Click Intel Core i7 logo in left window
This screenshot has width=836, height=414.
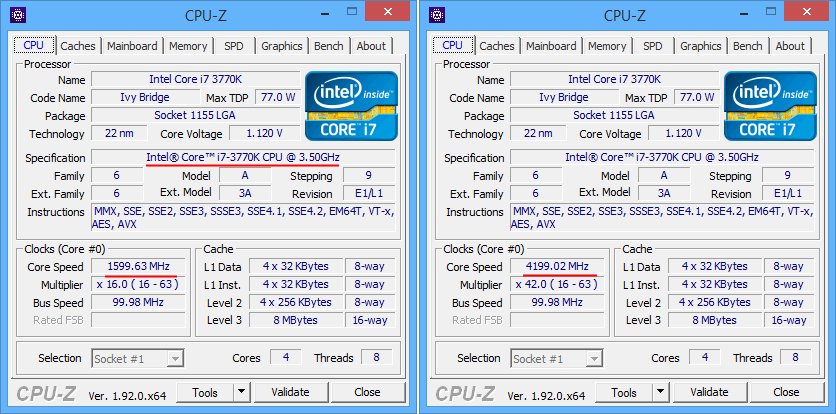coord(351,106)
